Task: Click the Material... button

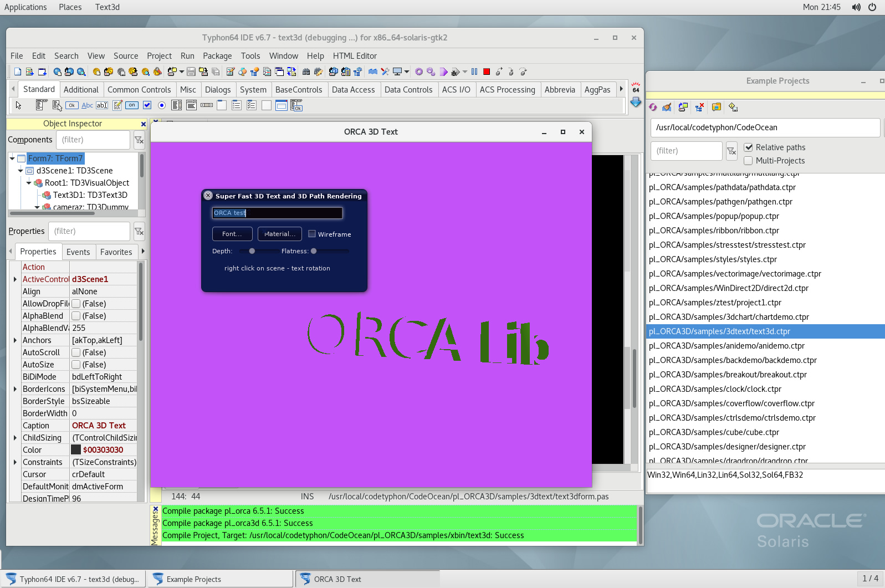Action: click(x=280, y=234)
